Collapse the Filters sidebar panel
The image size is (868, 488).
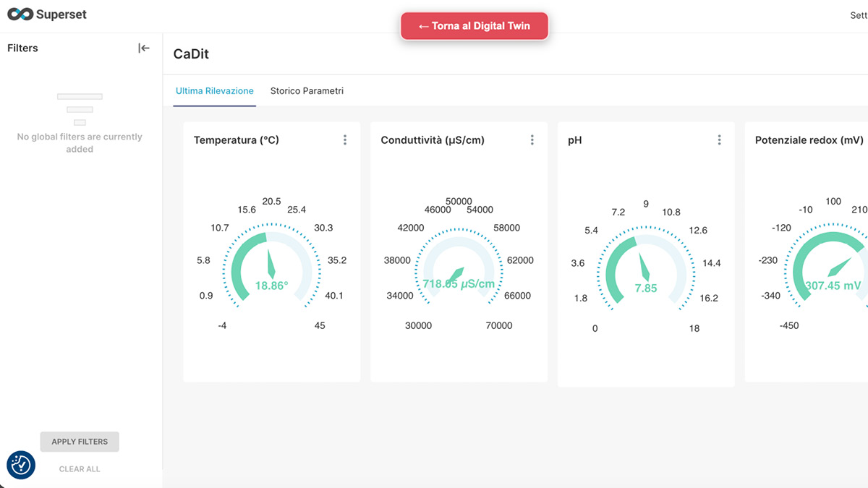pos(144,48)
